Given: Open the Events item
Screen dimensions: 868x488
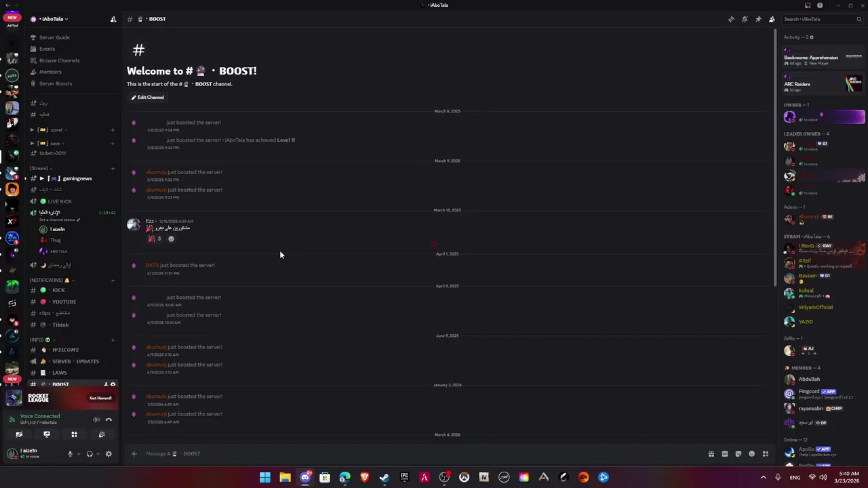Looking at the screenshot, I should click(47, 49).
